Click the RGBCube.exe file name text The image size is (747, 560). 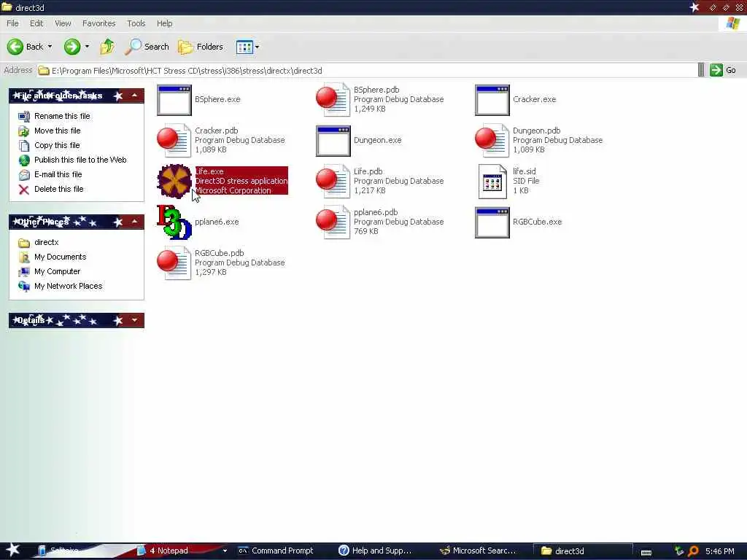[538, 222]
